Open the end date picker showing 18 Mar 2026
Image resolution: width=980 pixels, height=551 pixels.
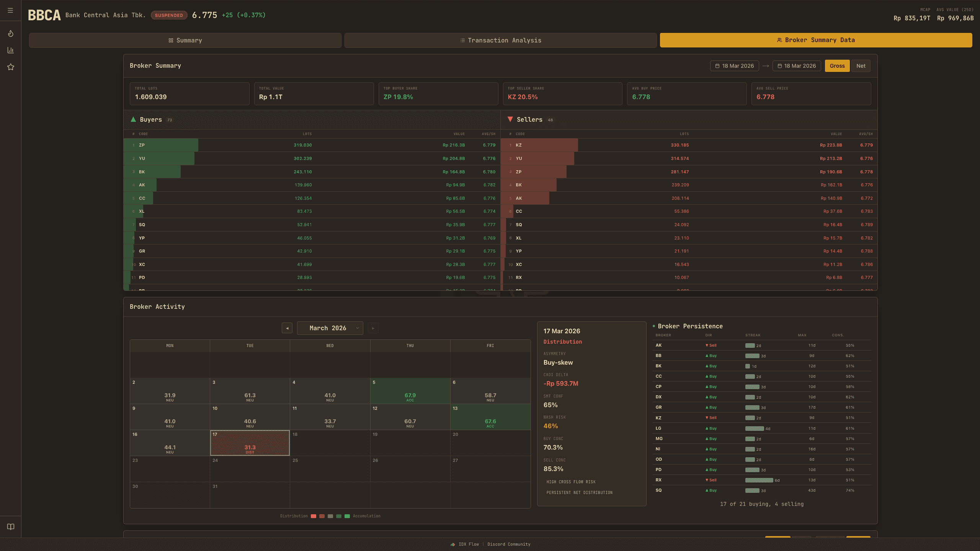[796, 65]
